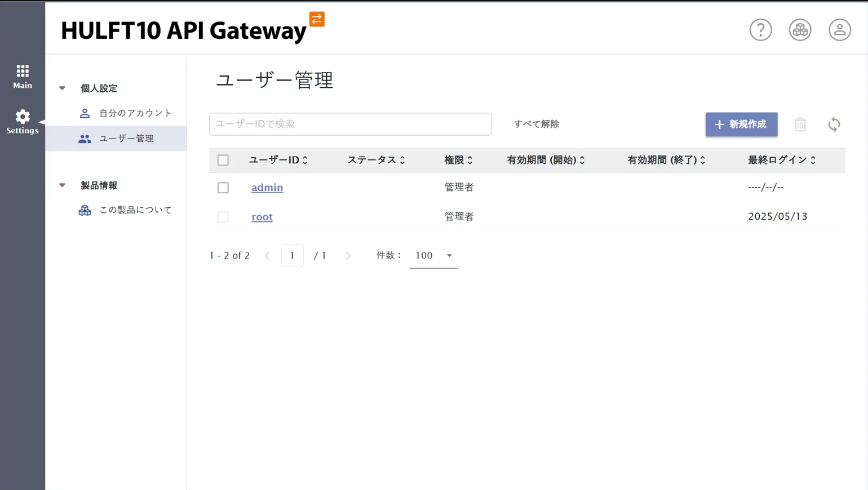The image size is (868, 490).
Task: Sort by 権限 column arrows
Action: click(x=470, y=160)
